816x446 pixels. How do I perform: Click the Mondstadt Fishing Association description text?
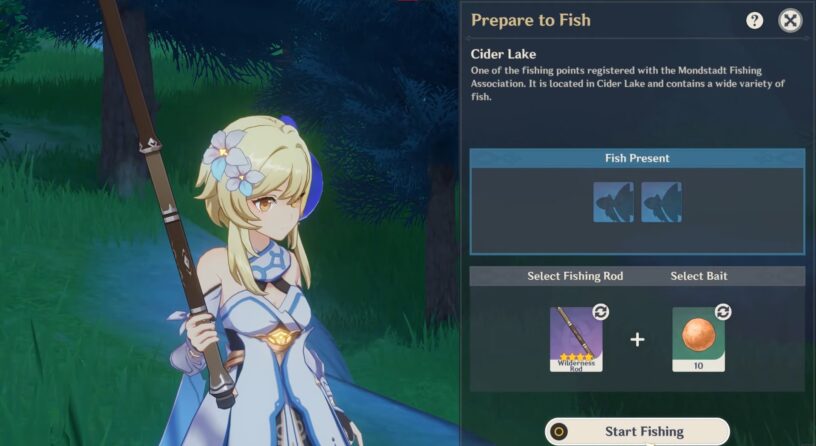click(x=628, y=83)
